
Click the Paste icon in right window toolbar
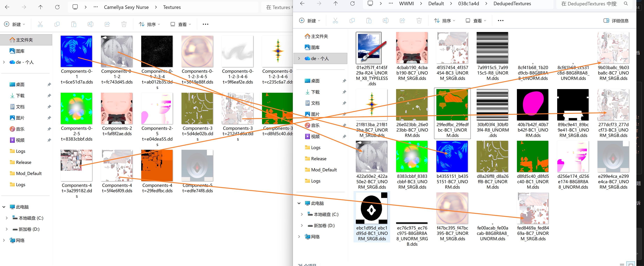tap(369, 21)
